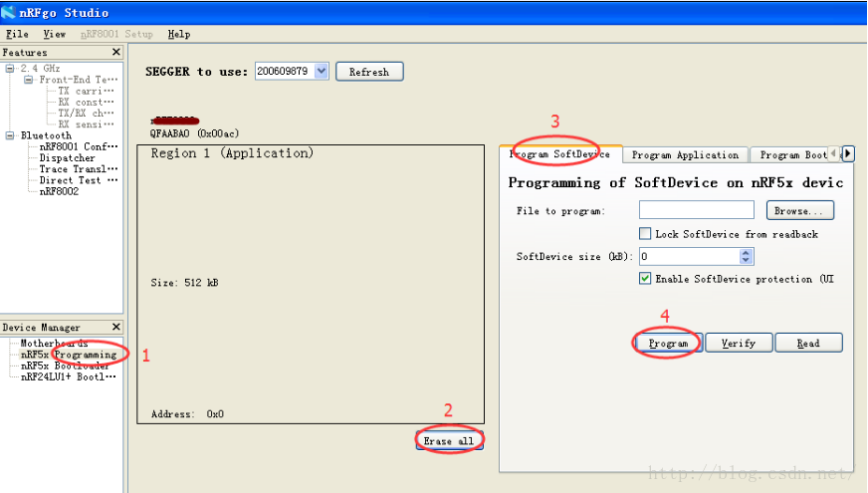Image resolution: width=868 pixels, height=493 pixels.
Task: Open the View menu
Action: click(54, 34)
